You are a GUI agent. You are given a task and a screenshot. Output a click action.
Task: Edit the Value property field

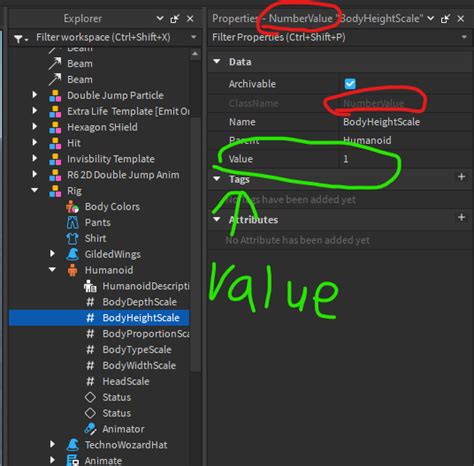point(406,159)
